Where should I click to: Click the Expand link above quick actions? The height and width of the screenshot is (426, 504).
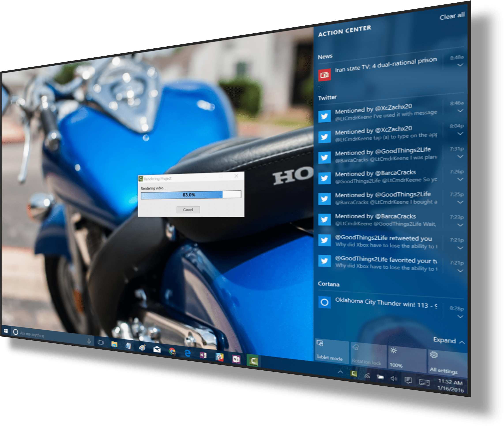pos(444,340)
